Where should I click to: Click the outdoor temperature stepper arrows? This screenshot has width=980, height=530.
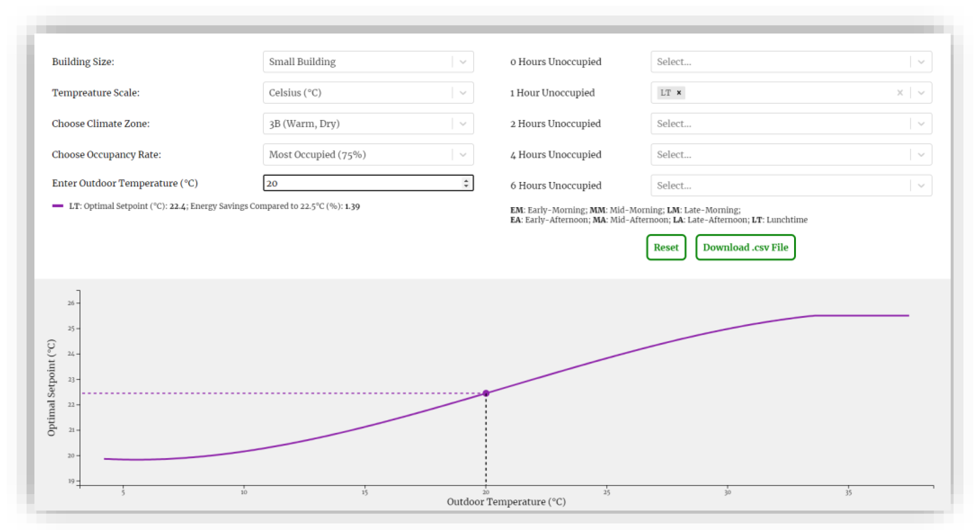[466, 183]
